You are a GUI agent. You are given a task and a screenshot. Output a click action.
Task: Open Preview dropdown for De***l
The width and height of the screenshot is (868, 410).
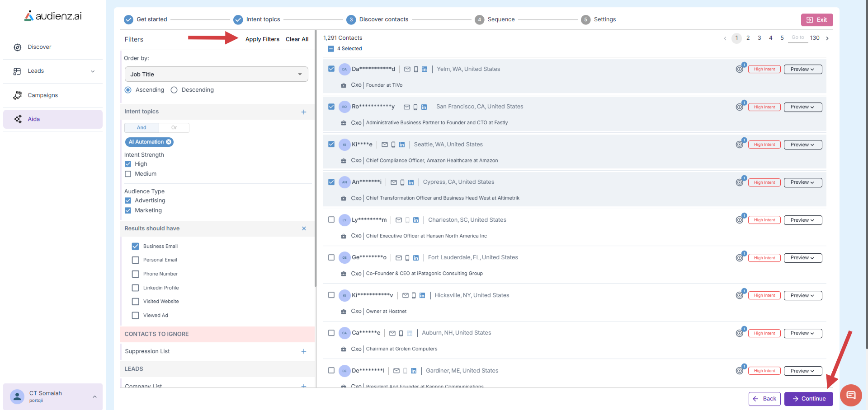[x=803, y=371]
